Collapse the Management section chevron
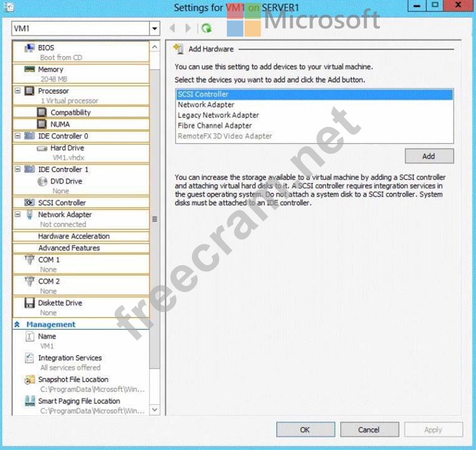The height and width of the screenshot is (450, 476). 17,325
